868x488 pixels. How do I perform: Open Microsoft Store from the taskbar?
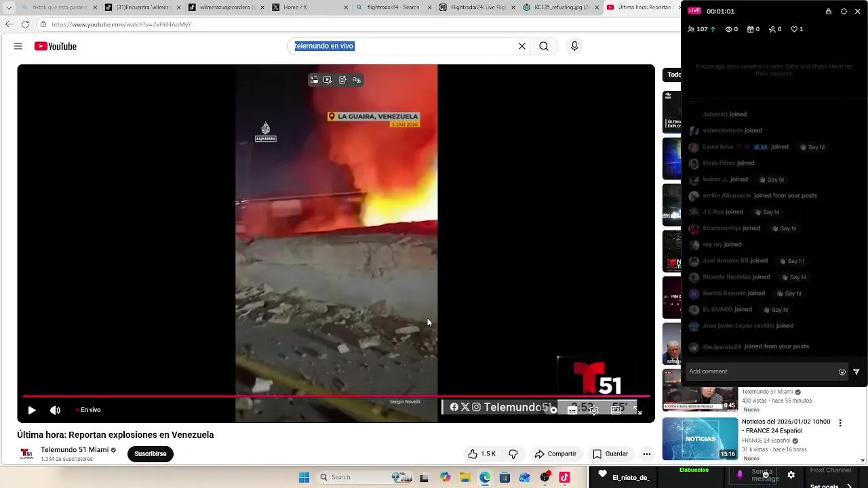[x=505, y=477]
